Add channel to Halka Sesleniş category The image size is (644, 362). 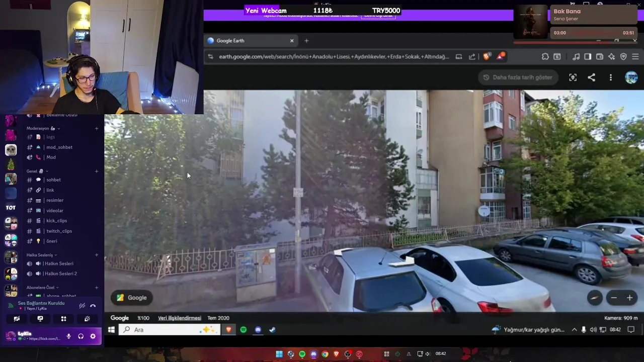pos(97,255)
